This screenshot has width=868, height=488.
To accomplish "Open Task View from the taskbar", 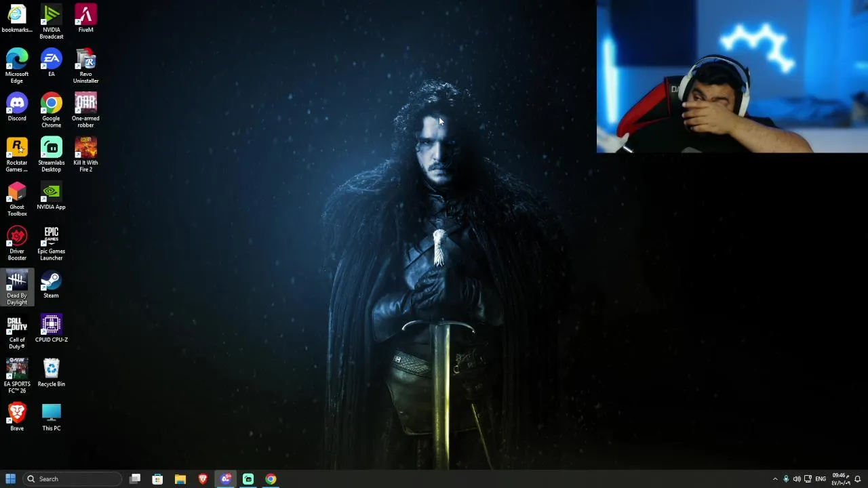I will click(135, 479).
